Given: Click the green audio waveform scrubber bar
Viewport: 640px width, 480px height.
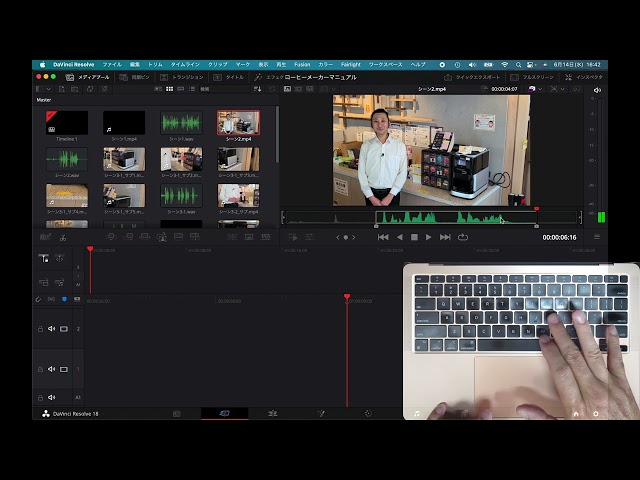Looking at the screenshot, I should [x=455, y=217].
